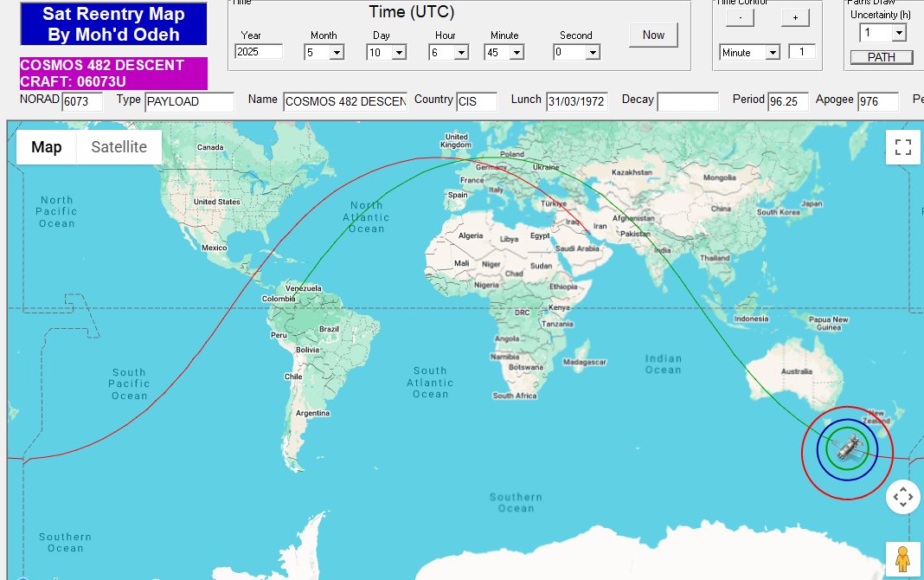Click the Year input field
924x580 pixels.
259,51
